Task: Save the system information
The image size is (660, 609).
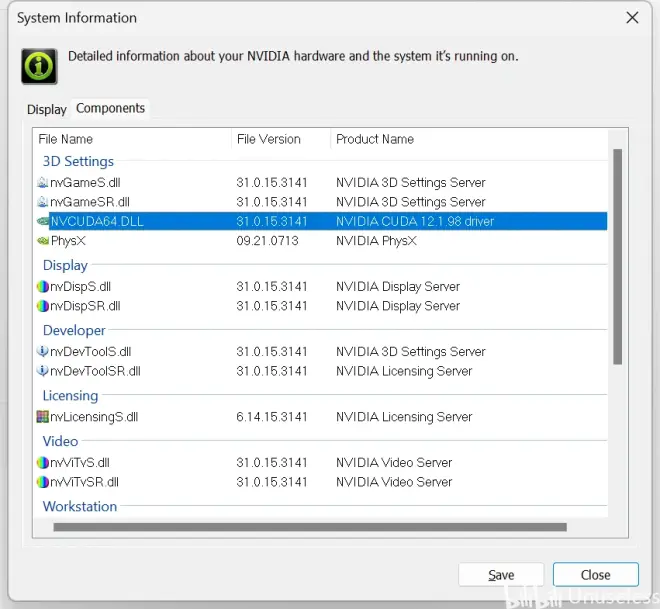Action: point(501,574)
